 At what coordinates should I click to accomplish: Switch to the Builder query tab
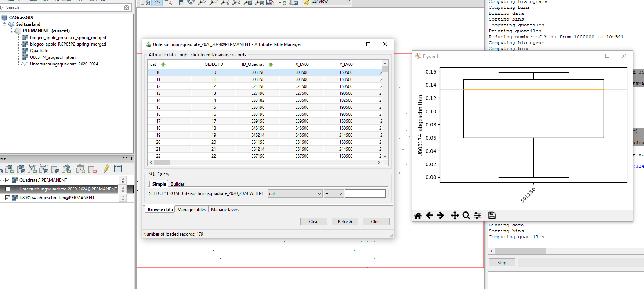pos(178,184)
